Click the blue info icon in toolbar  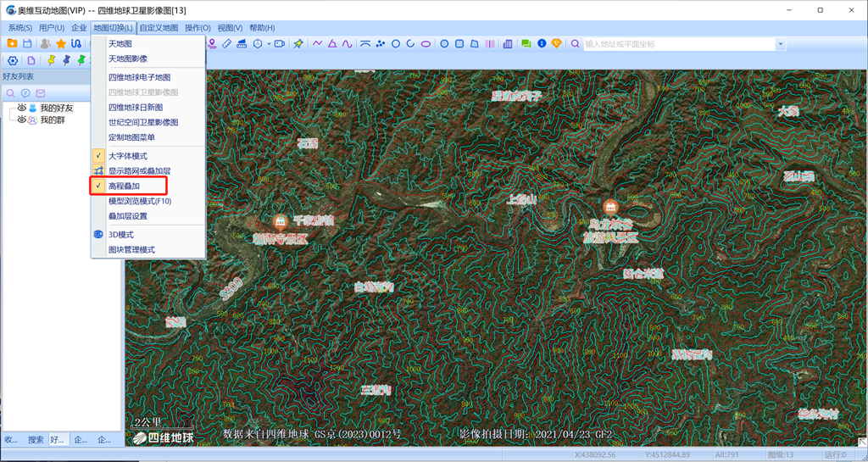(x=542, y=44)
